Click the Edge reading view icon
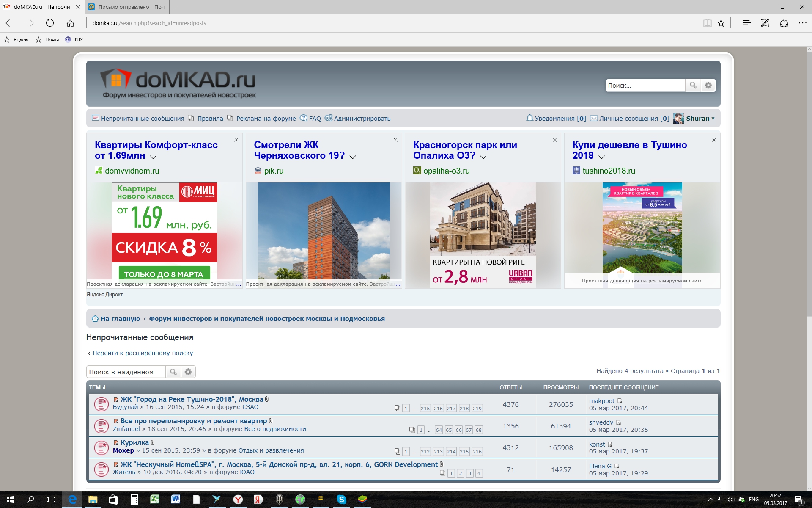The image size is (812, 508). pos(707,23)
